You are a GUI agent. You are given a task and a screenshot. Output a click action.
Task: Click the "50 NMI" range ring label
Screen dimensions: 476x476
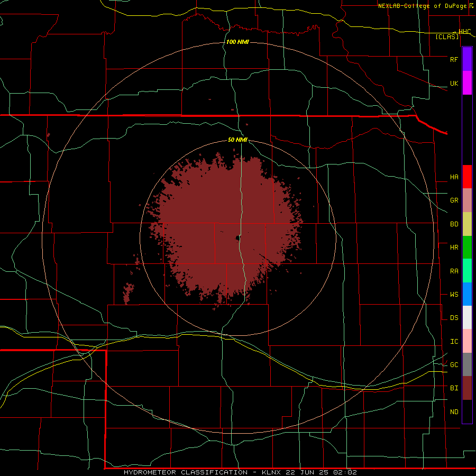coord(237,140)
